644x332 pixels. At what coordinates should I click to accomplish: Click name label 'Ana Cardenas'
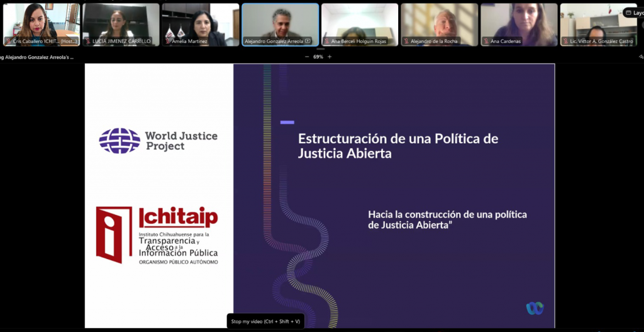pyautogui.click(x=505, y=41)
